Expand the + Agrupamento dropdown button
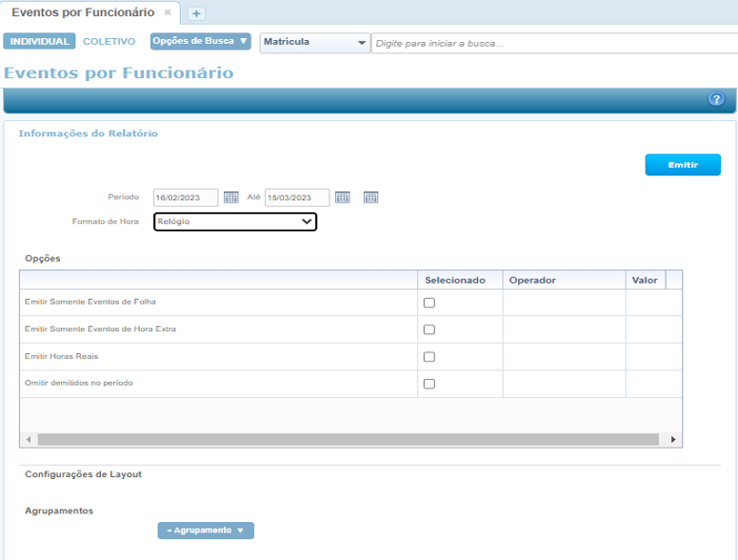The height and width of the screenshot is (560, 738). point(206,530)
